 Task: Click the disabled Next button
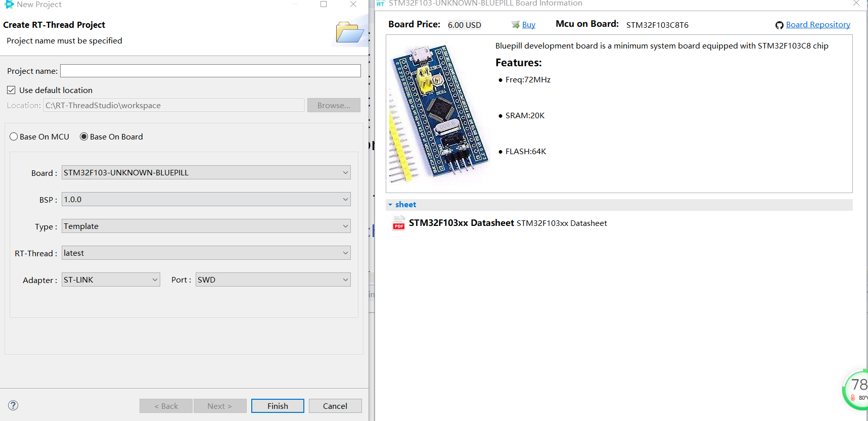(220, 406)
